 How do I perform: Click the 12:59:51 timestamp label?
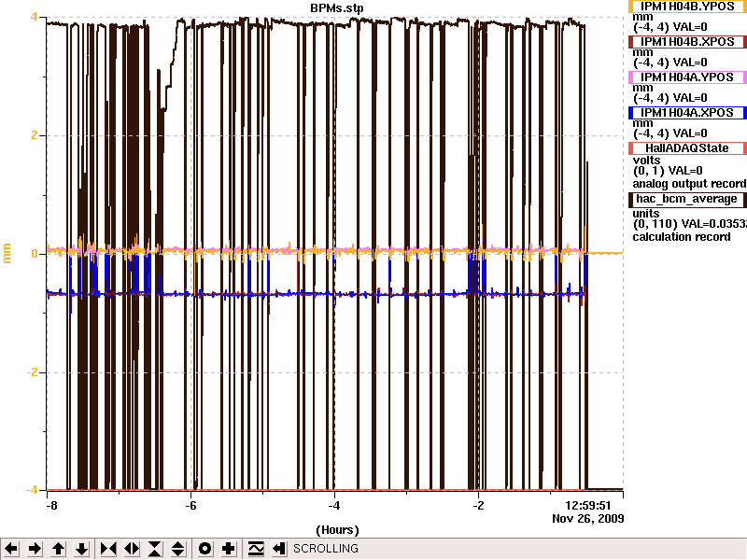[x=588, y=506]
